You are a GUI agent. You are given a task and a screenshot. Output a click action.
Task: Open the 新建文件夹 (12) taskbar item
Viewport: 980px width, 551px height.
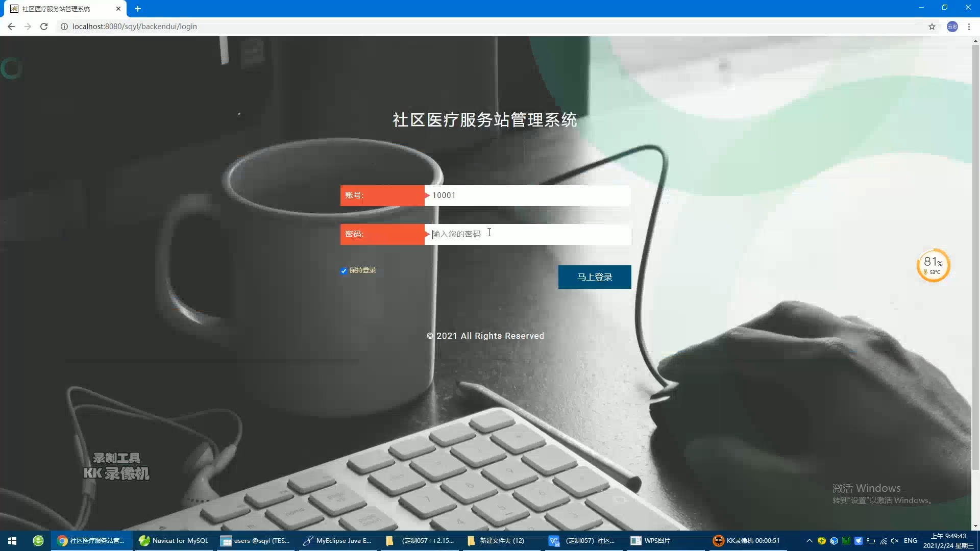coord(501,541)
